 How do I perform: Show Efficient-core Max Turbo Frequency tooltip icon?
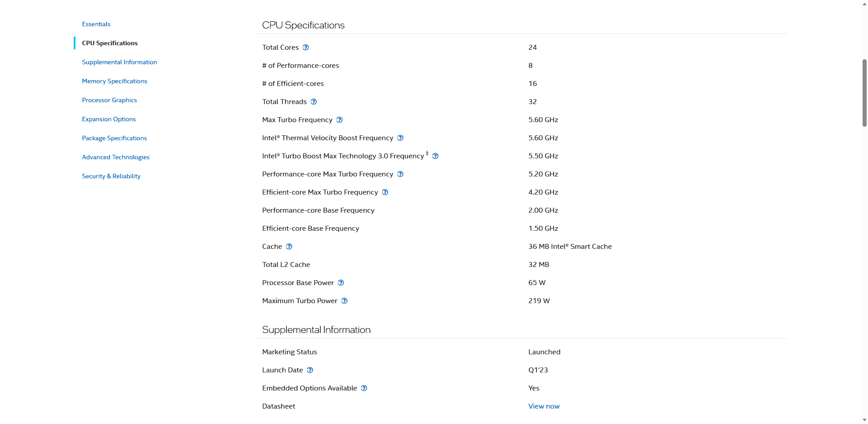tap(385, 192)
